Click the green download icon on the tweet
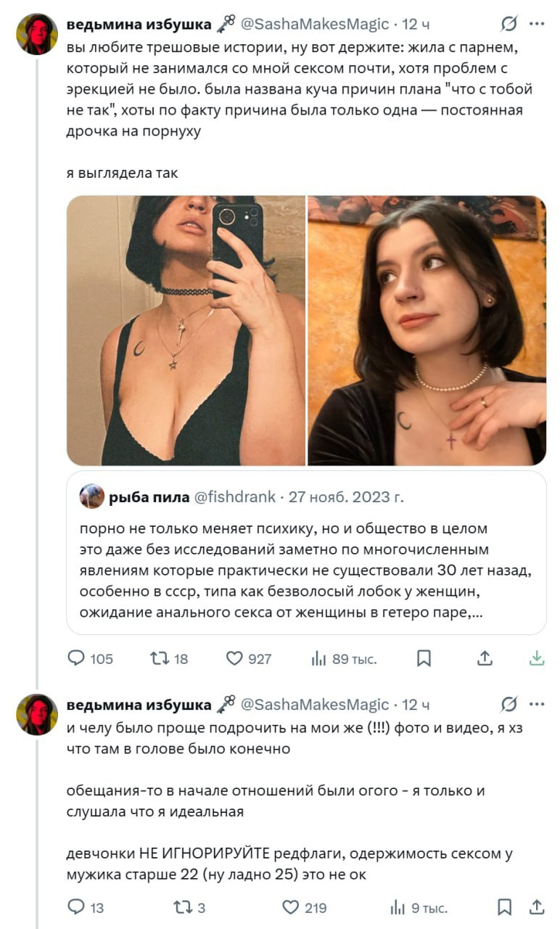560x929 pixels. coord(538,658)
